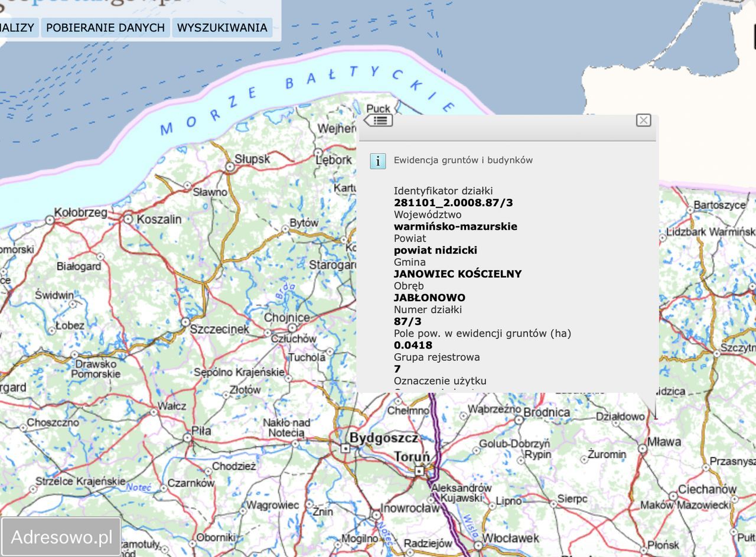Click the info icon beside Ewidencja gruntów

378,161
